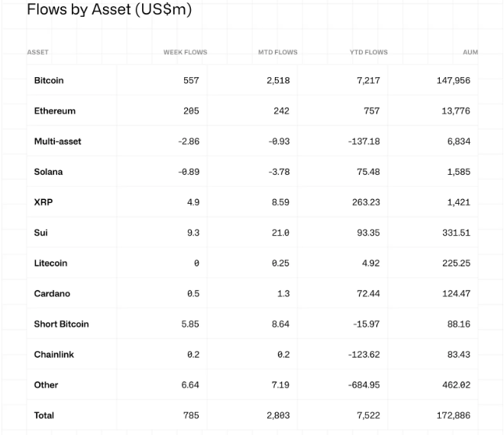Select the MTD FLOWS column header
Image resolution: width=504 pixels, height=435 pixels.
click(x=278, y=52)
